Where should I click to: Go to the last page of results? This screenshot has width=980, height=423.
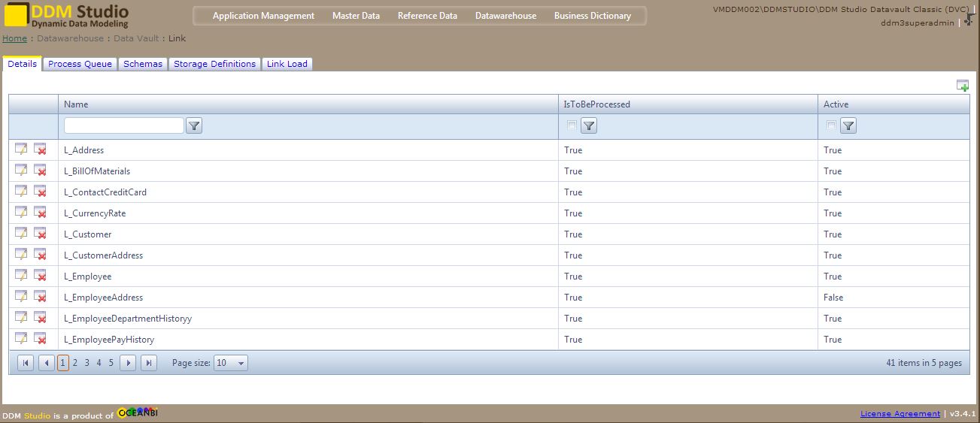click(x=149, y=363)
